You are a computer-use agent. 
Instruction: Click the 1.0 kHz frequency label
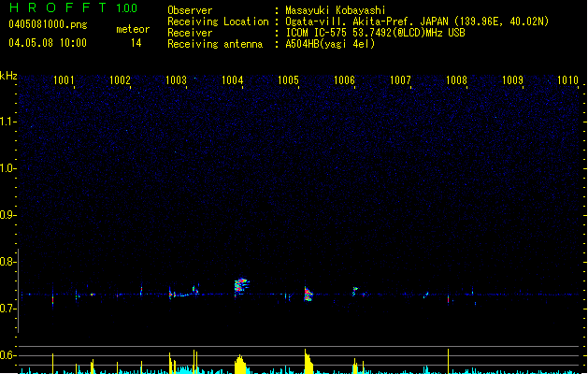pos(7,168)
